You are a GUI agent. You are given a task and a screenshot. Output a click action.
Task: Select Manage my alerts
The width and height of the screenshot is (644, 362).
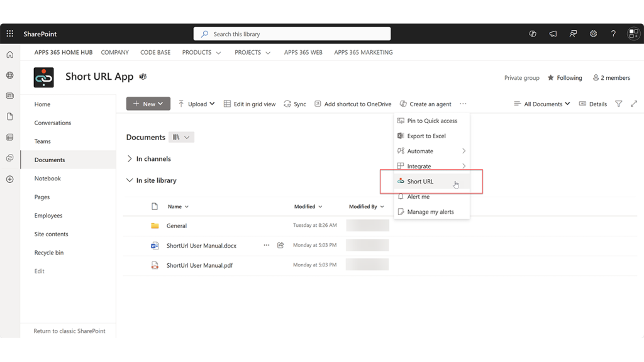pyautogui.click(x=431, y=212)
